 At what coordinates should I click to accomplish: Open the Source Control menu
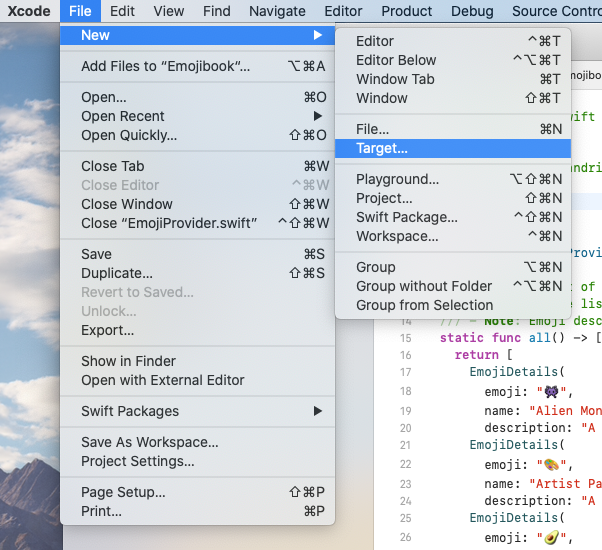tap(557, 11)
